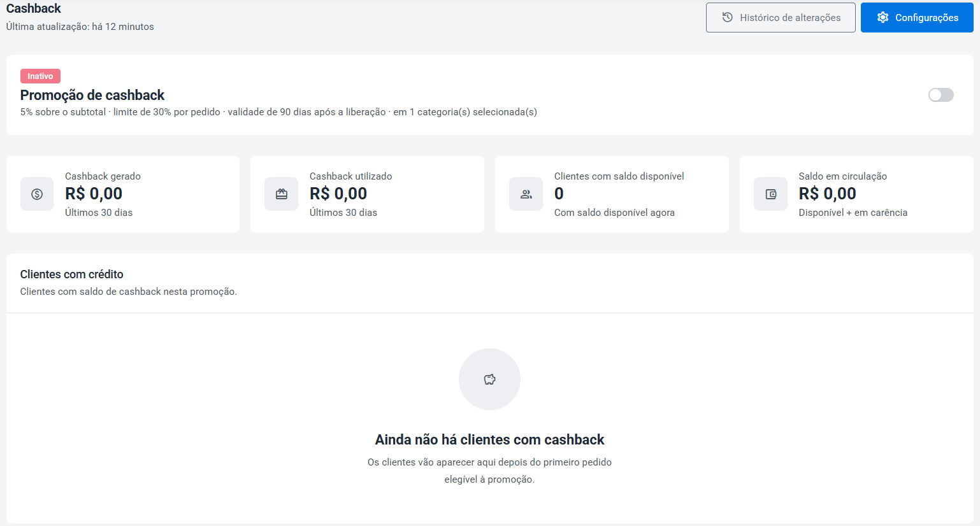Click the people icon on the Clientes com saldo disponível card
980x526 pixels.
(526, 194)
